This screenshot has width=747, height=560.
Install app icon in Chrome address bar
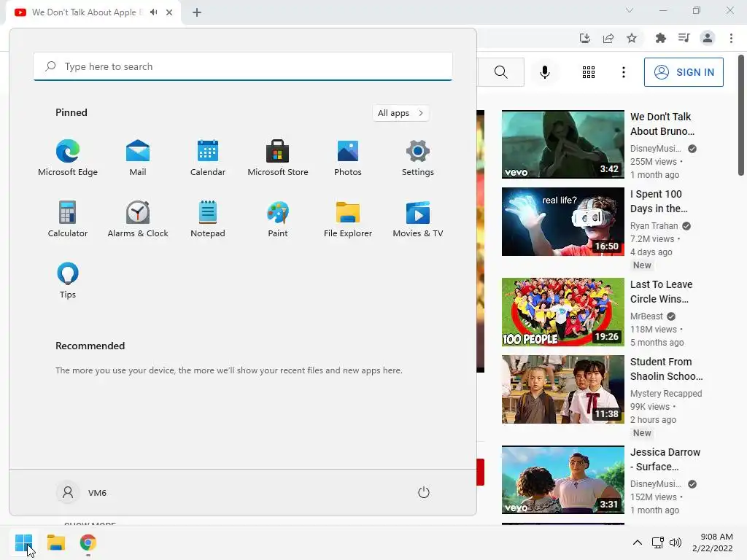[x=584, y=38]
